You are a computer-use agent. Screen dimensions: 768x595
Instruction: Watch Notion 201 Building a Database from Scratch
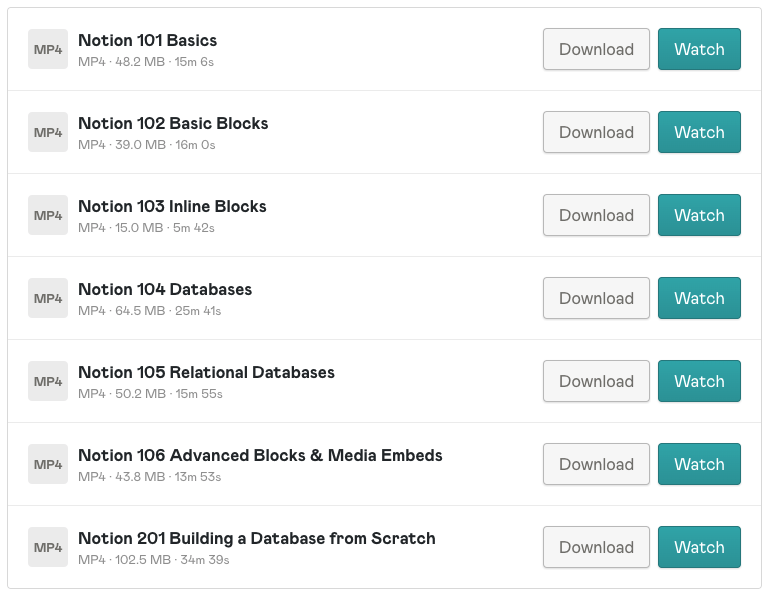pyautogui.click(x=699, y=547)
